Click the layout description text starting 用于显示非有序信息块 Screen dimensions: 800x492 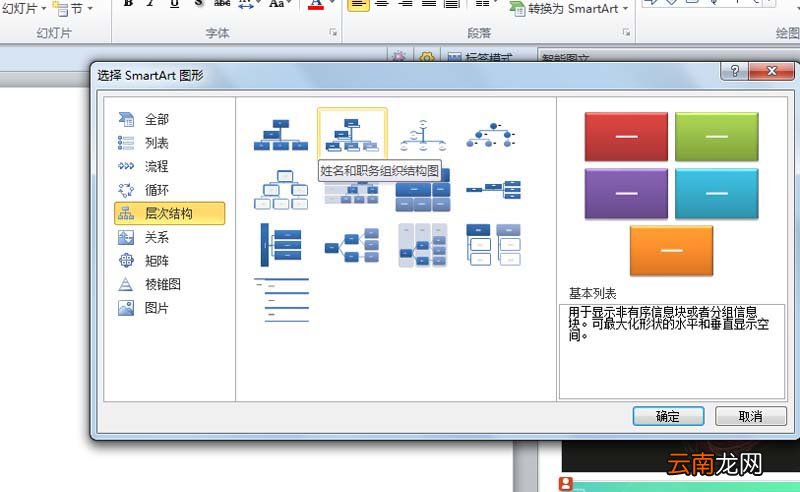pos(668,324)
